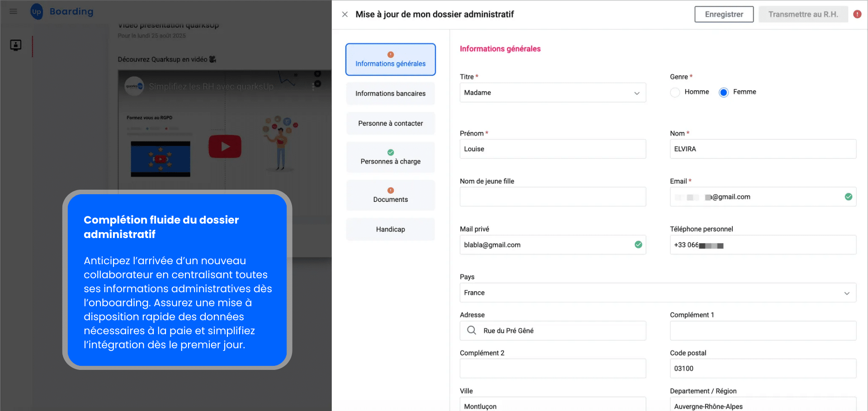Screen dimensions: 868x411
Task: Click the green checkmark in Mail privé field
Action: click(x=638, y=245)
